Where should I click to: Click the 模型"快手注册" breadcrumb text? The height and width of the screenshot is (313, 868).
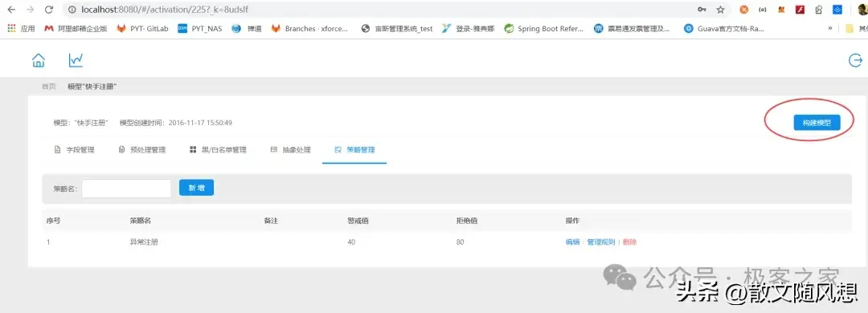click(92, 87)
